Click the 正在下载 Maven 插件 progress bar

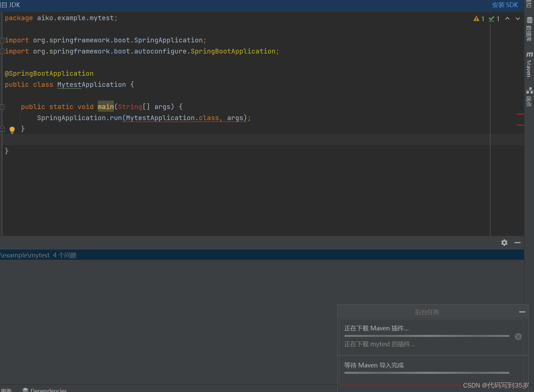[x=427, y=336]
